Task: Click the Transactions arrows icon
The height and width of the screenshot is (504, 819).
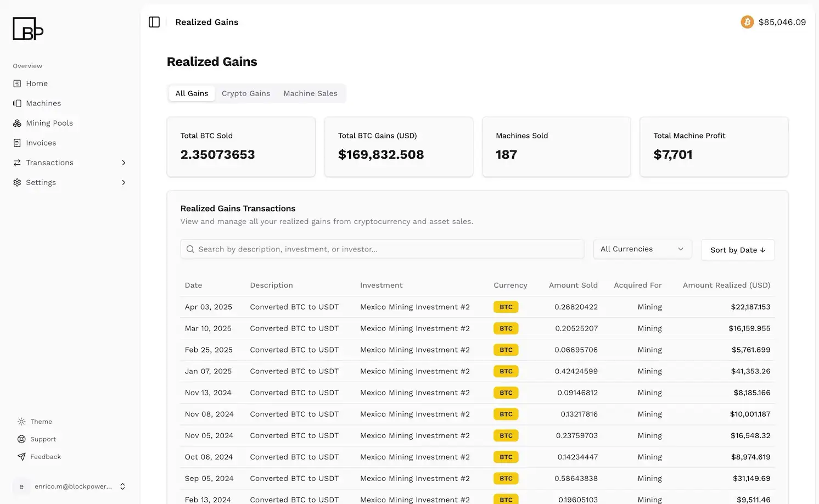Action: coord(17,163)
